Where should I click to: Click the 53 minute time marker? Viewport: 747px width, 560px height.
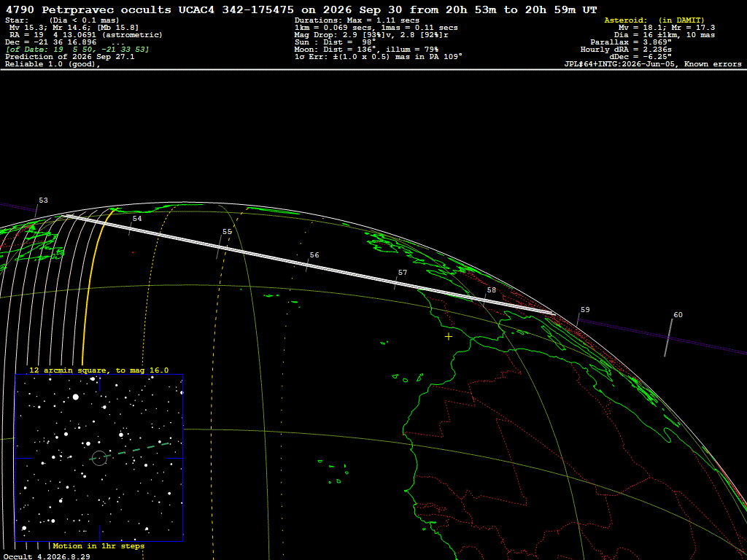click(x=43, y=201)
